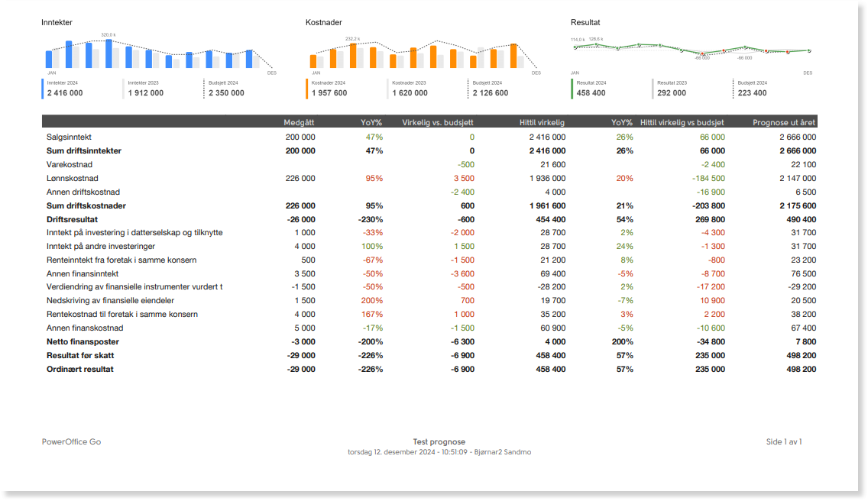
Task: Select the Lønnskostnad row label
Action: pyautogui.click(x=72, y=178)
